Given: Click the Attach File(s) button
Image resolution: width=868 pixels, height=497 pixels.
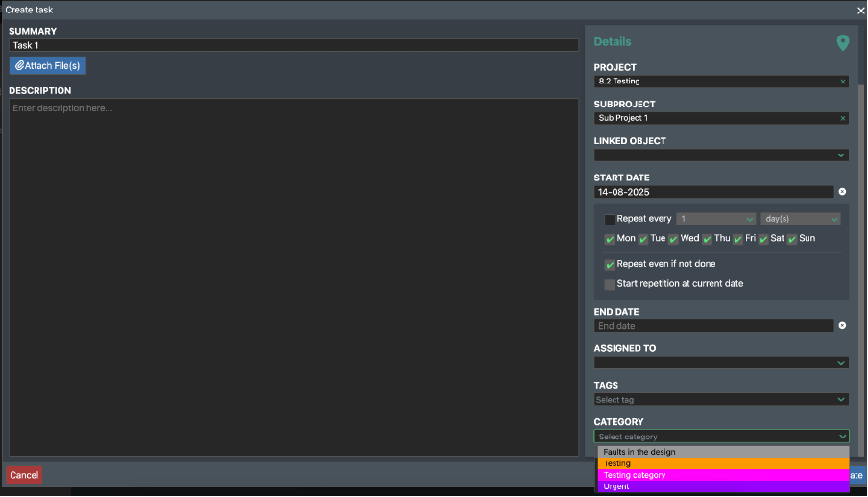Looking at the screenshot, I should [x=48, y=65].
